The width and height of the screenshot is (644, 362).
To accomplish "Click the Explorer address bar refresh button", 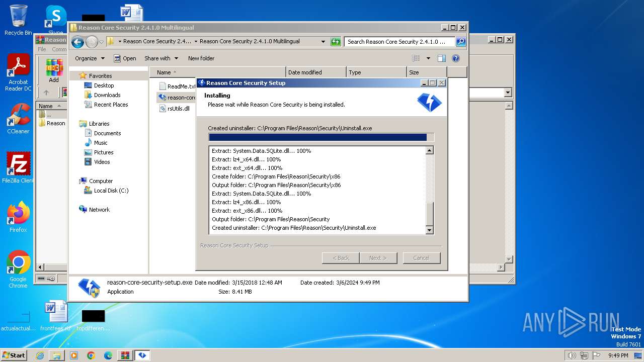I will tap(336, 42).
